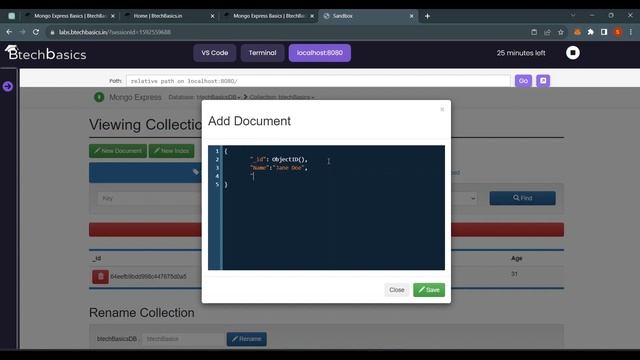Click the _id column header
Image resolution: width=640 pixels, height=360 pixels.
tap(97, 258)
